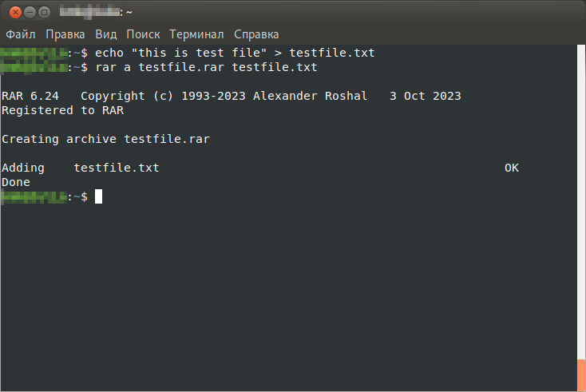
Task: Click the Alexander Roshal copyright name
Action: point(311,96)
